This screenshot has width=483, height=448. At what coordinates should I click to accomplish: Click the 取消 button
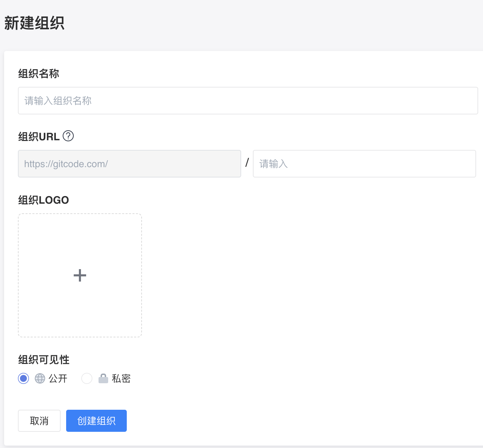tap(39, 421)
